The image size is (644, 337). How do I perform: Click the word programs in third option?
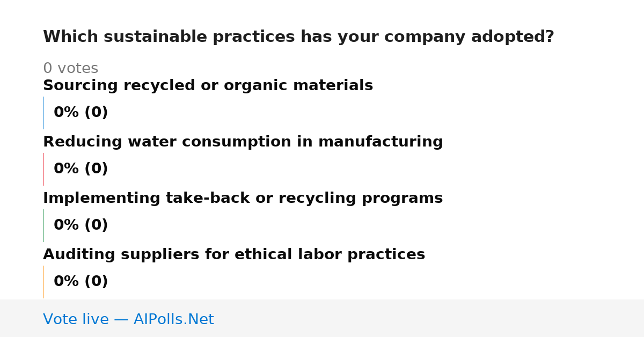409,200
